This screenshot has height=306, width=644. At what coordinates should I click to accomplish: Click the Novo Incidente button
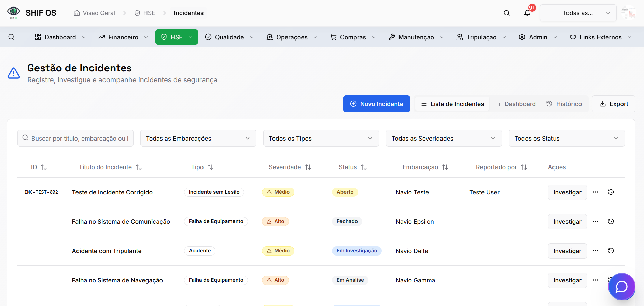tap(376, 104)
